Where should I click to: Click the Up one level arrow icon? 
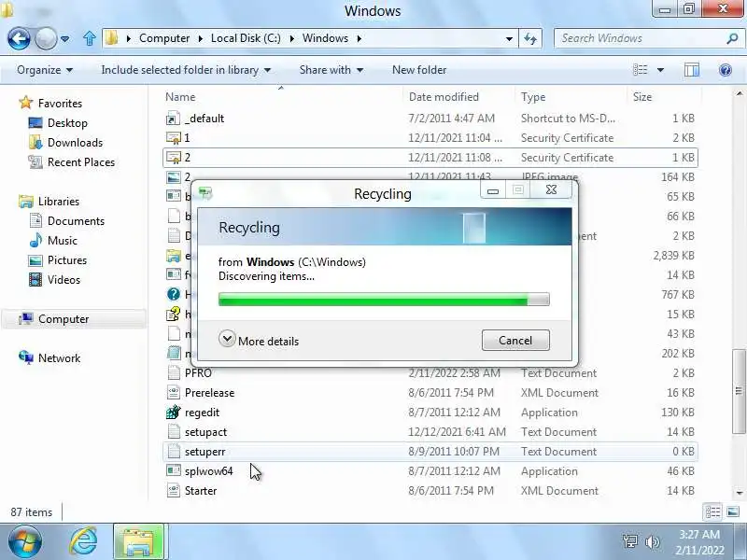pyautogui.click(x=89, y=38)
